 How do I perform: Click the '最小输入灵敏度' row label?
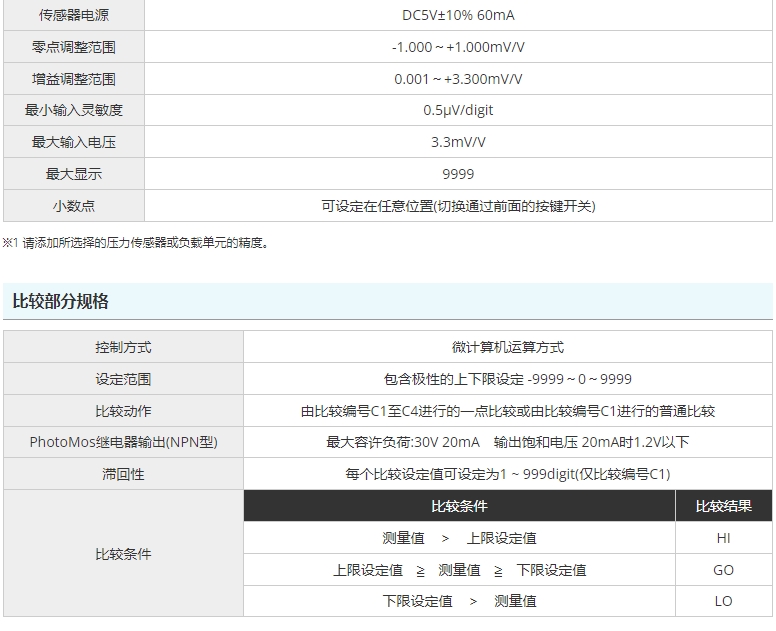[x=74, y=110]
